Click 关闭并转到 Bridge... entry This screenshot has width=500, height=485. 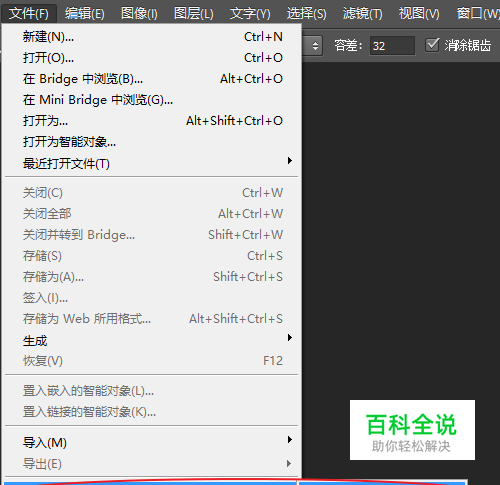click(152, 235)
